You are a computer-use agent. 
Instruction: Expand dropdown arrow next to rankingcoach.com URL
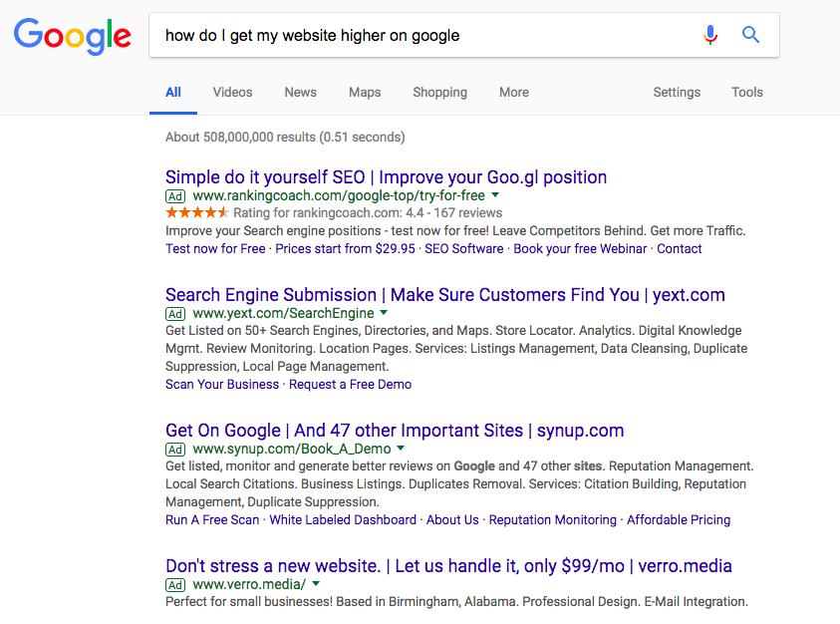(495, 195)
